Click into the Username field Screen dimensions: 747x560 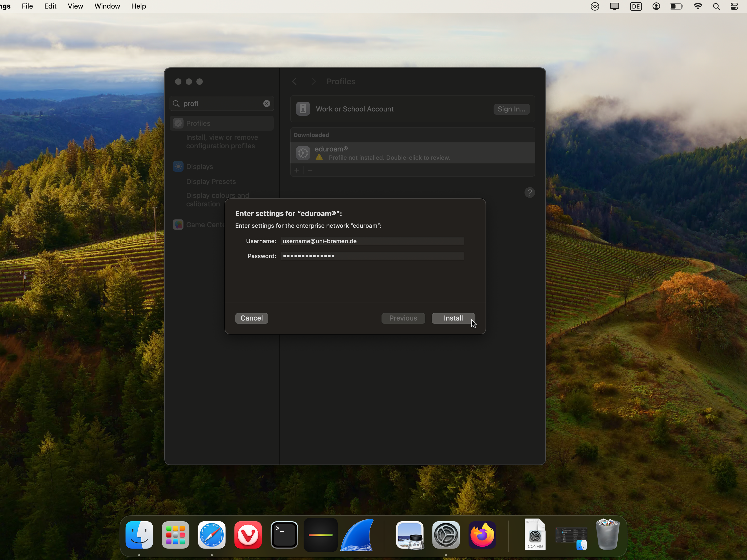click(372, 241)
